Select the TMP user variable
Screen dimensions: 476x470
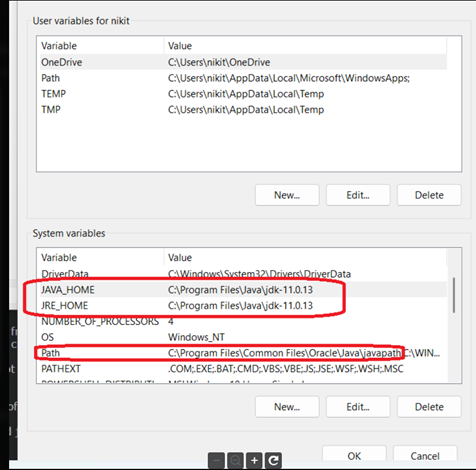click(x=243, y=109)
